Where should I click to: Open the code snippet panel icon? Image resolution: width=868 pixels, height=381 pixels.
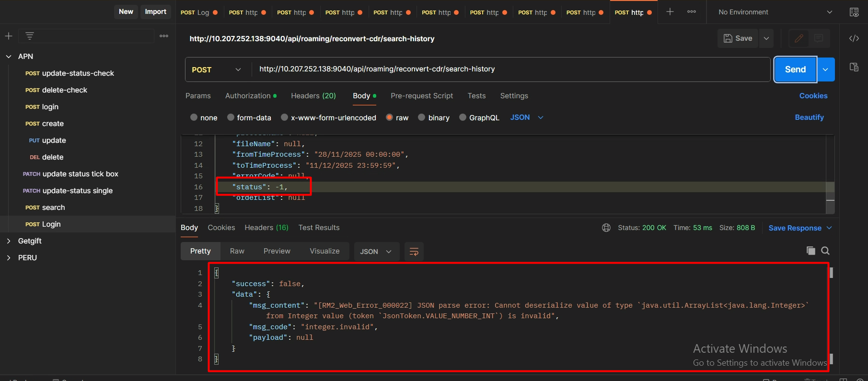854,38
